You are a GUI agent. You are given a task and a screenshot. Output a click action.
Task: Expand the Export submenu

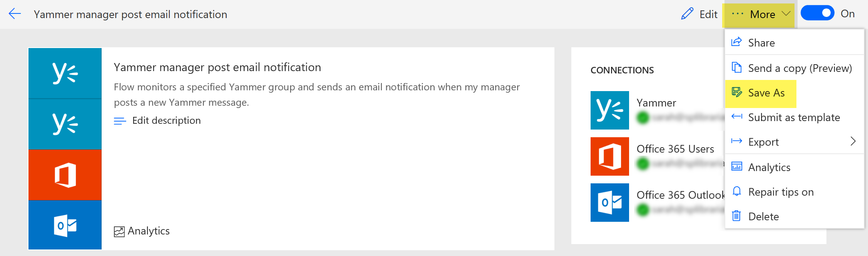point(853,141)
